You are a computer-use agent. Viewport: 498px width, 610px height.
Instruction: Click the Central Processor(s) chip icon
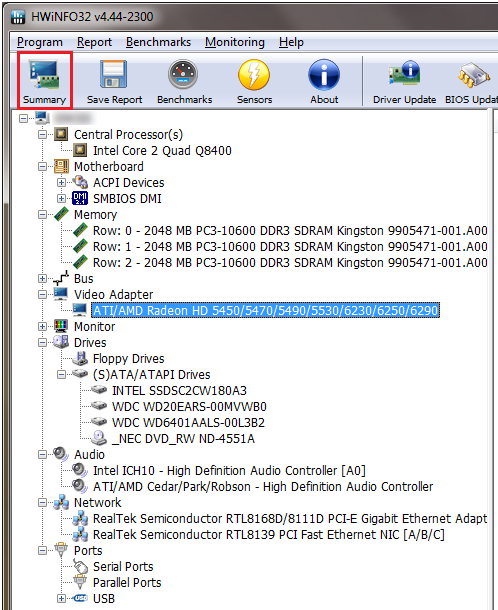click(x=61, y=134)
